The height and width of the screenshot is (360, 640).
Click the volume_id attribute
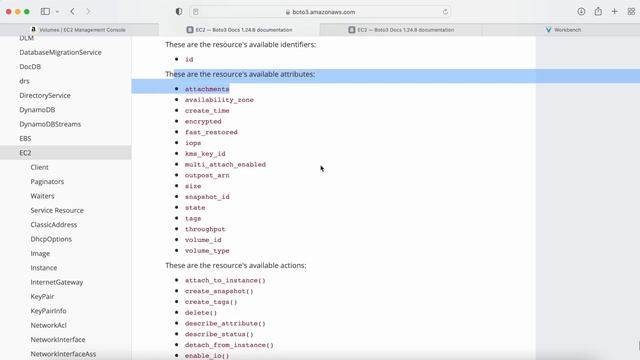(x=203, y=240)
